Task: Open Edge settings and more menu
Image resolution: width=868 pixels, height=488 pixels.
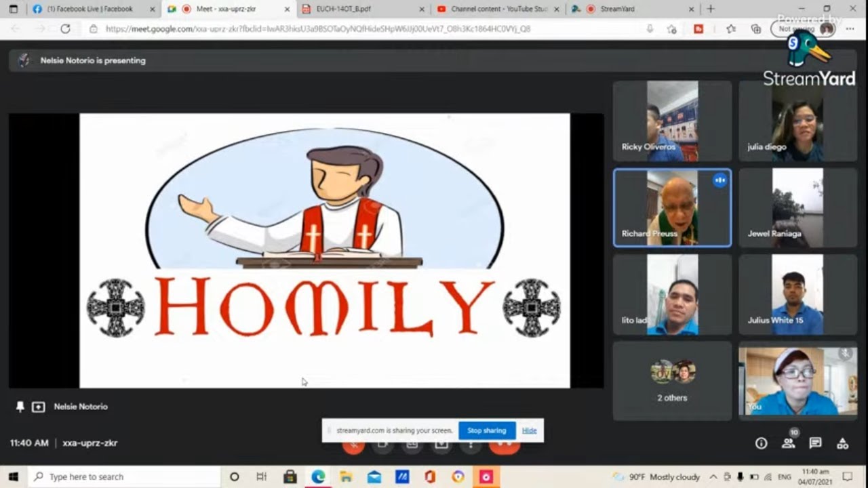Action: click(850, 28)
